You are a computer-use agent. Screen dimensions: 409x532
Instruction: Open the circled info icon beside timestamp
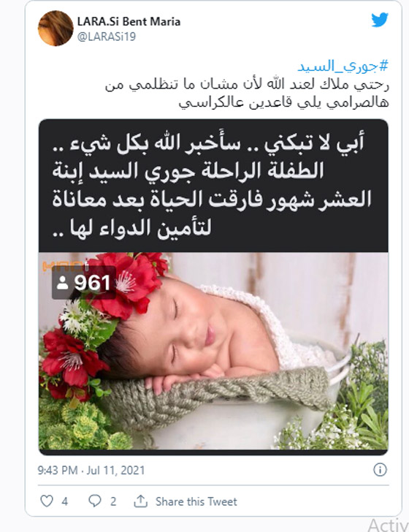(380, 470)
